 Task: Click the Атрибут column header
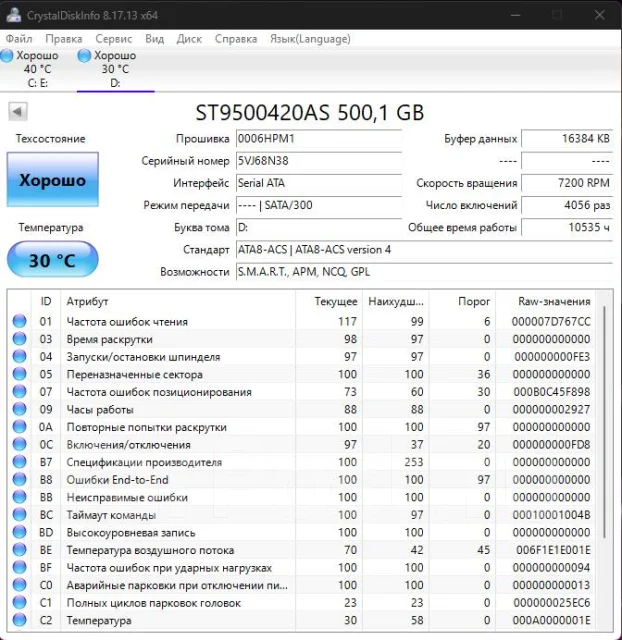(178, 302)
